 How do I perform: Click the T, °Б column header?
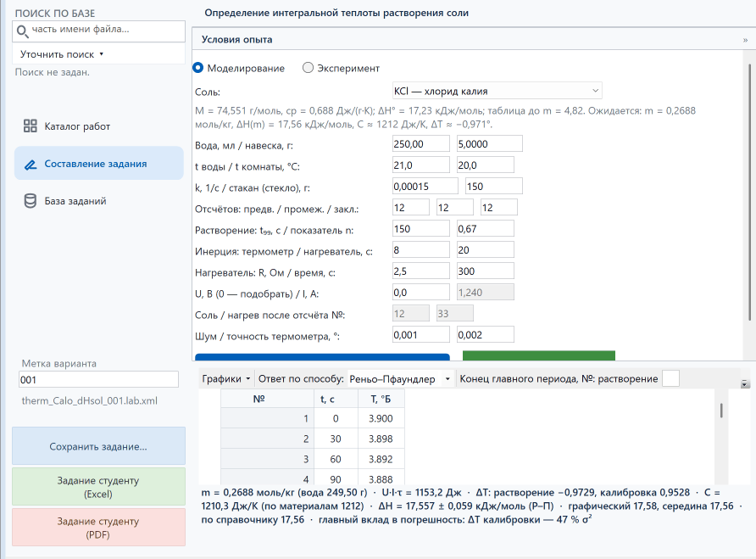pyautogui.click(x=381, y=400)
